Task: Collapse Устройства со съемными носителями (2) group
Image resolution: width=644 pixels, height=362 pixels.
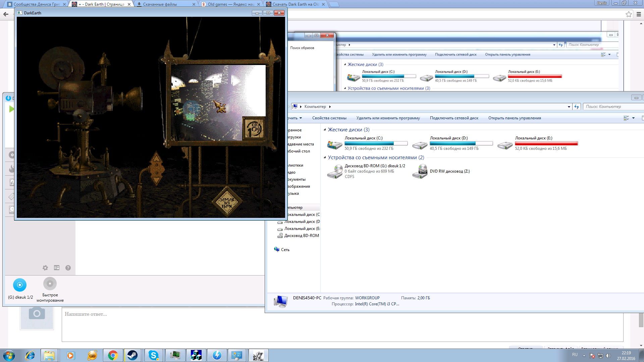Action: 325,158
